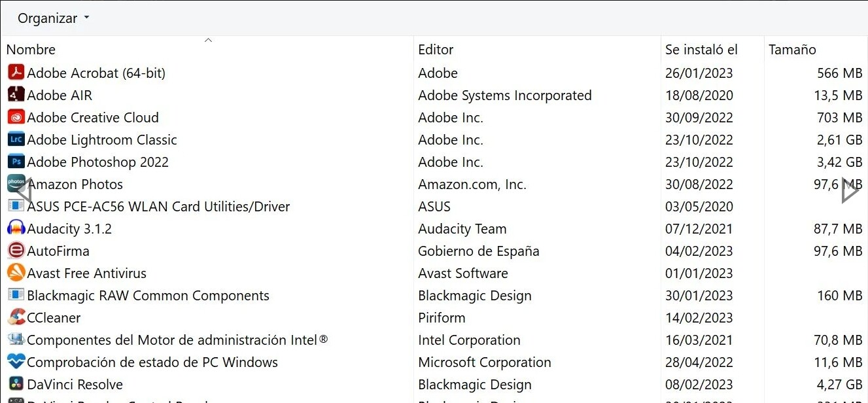Screen dimensions: 868x403
Task: Click the Audacity 3.1.2 headphones icon
Action: coord(16,228)
